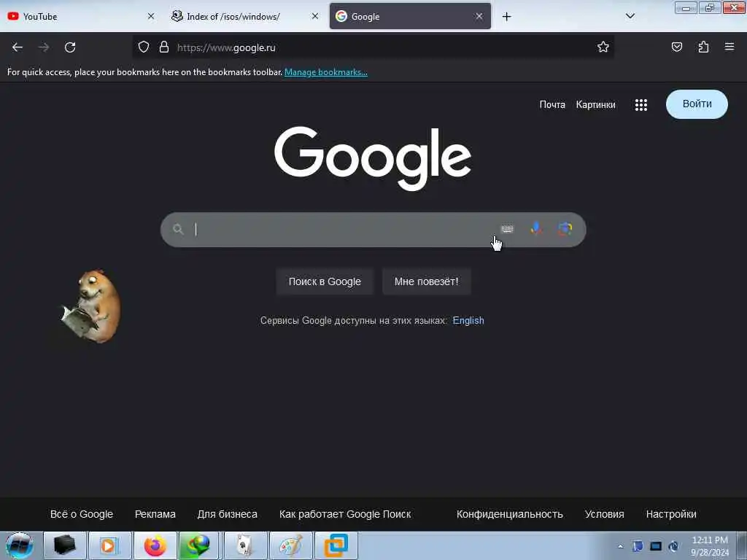The image size is (747, 560).
Task: Click the taskbar clock showing 12:11 PM
Action: [x=710, y=545]
